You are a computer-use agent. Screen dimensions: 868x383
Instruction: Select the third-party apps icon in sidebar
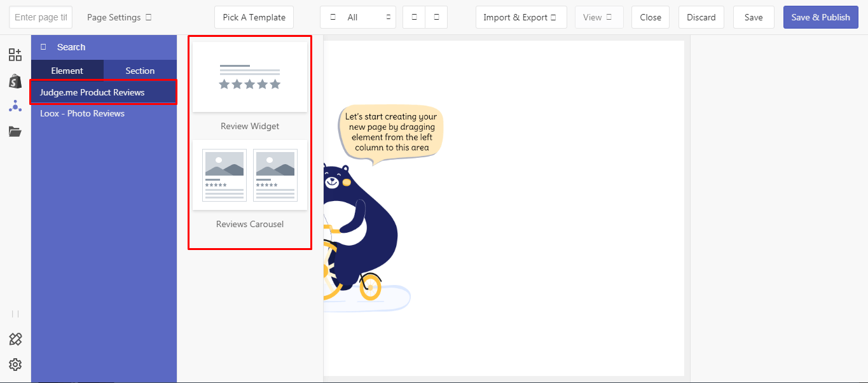15,106
